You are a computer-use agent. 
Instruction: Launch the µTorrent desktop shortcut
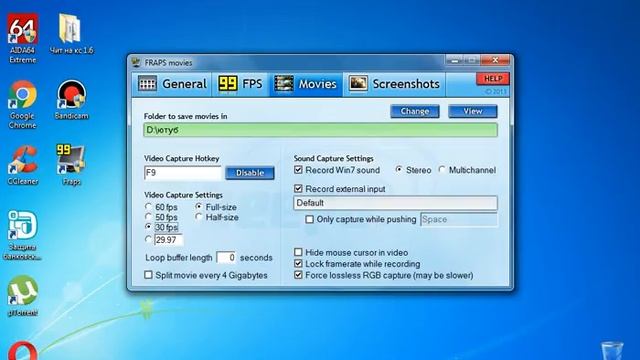point(22,296)
